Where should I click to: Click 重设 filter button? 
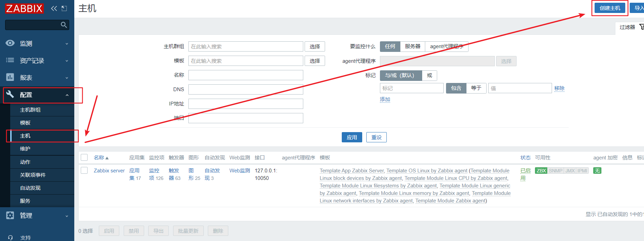[x=377, y=137]
